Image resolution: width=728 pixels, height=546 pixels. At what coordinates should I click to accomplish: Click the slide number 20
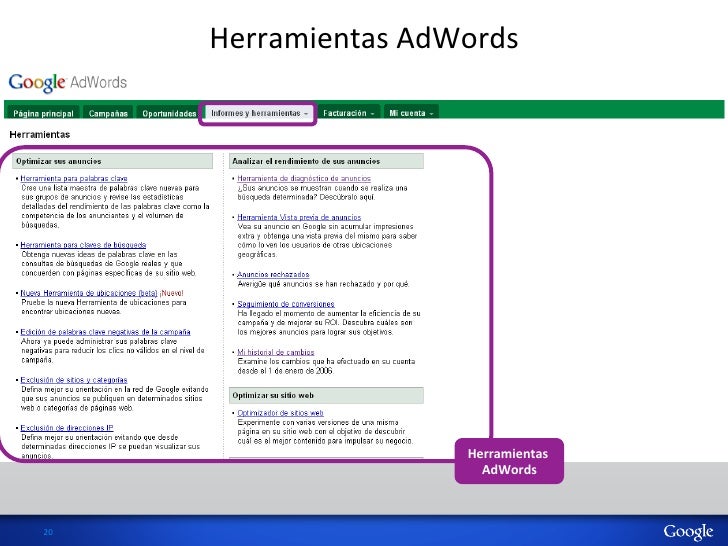(48, 532)
